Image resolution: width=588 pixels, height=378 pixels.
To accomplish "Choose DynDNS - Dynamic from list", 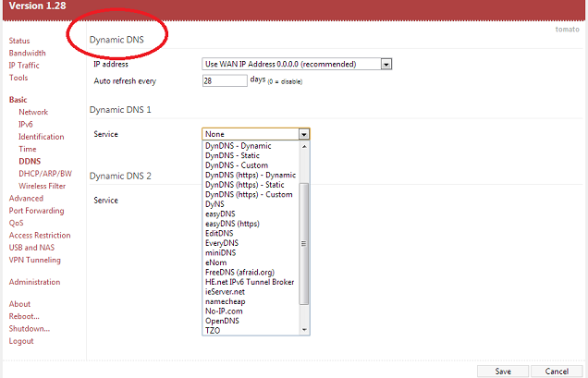I will point(251,146).
